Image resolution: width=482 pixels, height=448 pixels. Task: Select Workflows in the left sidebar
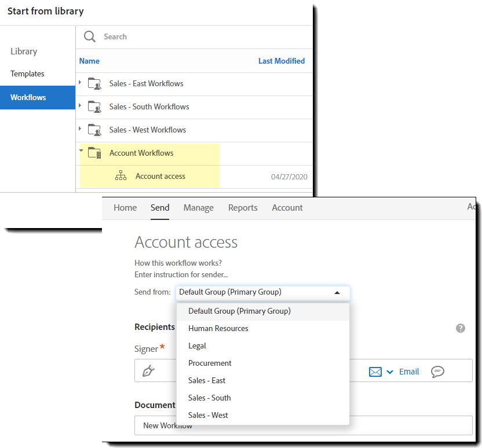click(x=38, y=98)
